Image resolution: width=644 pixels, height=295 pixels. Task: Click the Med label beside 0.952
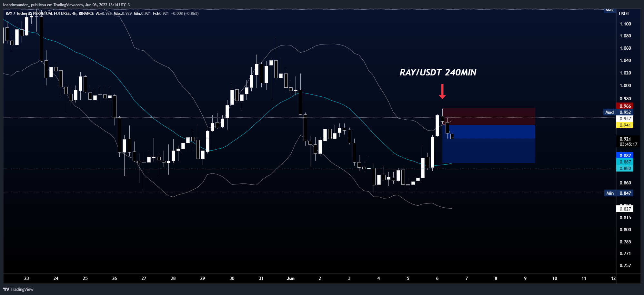click(609, 112)
